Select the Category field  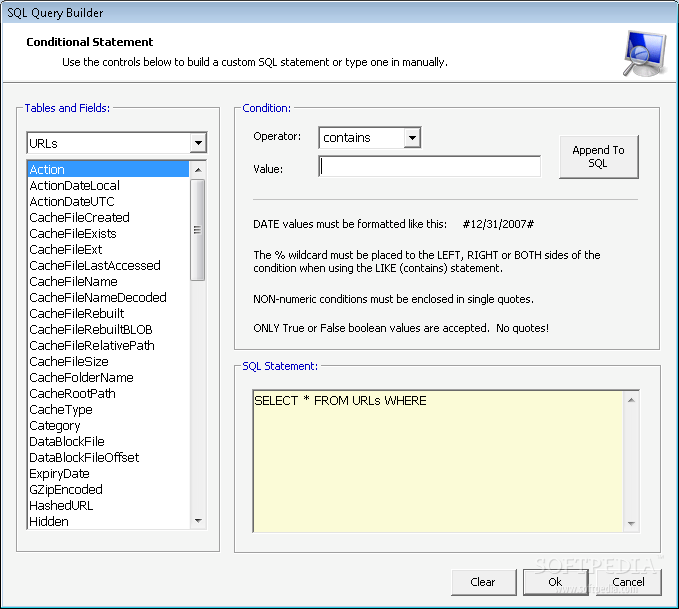109,426
